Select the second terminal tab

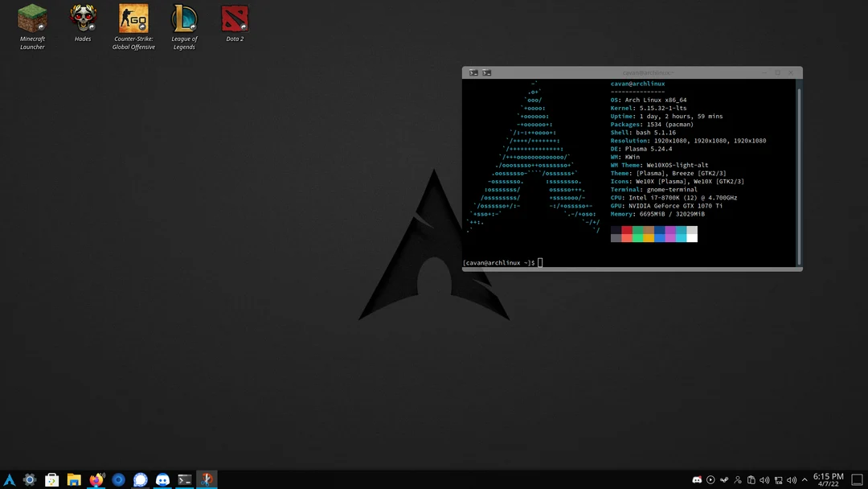486,72
